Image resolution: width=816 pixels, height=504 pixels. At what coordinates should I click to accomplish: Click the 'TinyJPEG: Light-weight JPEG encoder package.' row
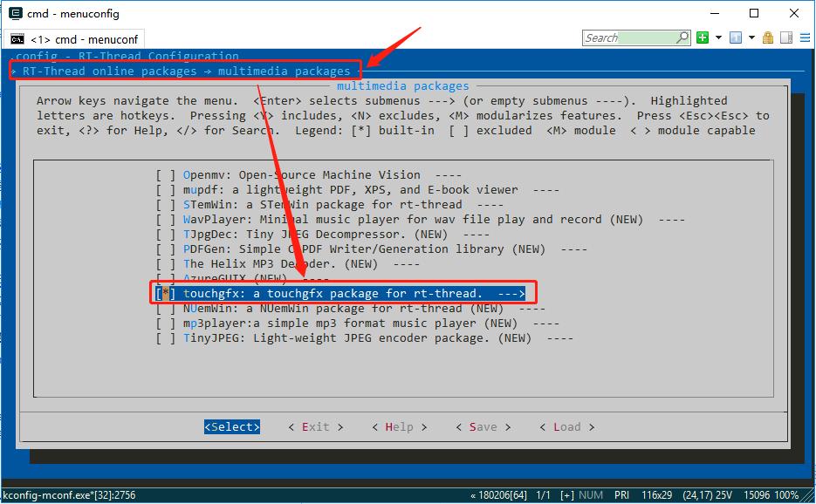[x=364, y=338]
